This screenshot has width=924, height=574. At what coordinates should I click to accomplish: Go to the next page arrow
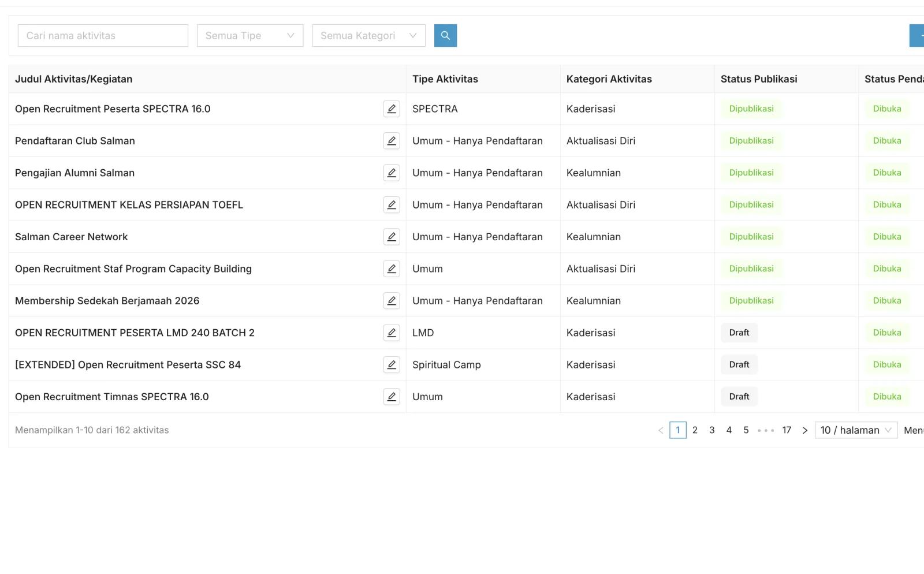point(804,430)
